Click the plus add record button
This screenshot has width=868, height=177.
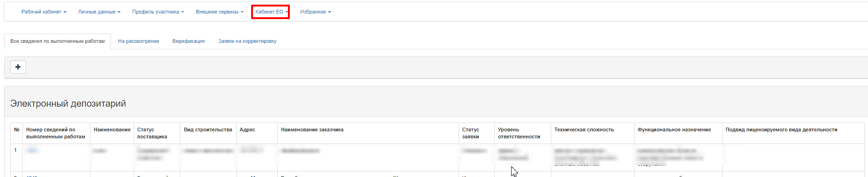click(x=18, y=67)
